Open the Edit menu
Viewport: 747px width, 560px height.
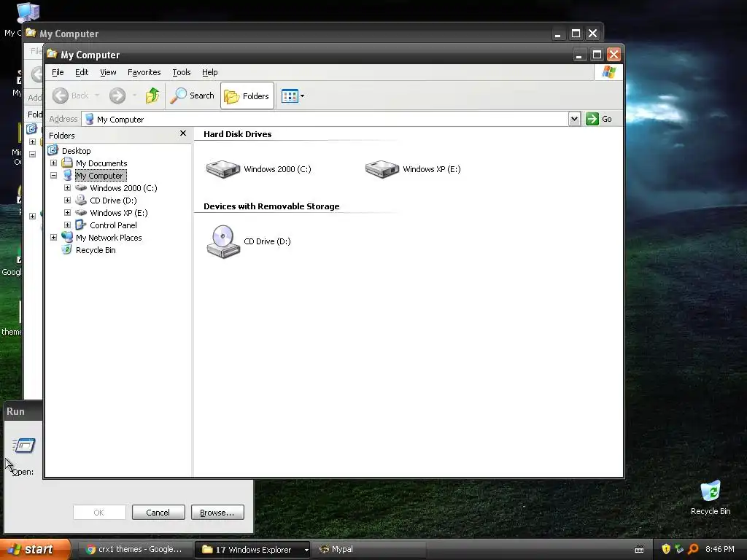82,72
